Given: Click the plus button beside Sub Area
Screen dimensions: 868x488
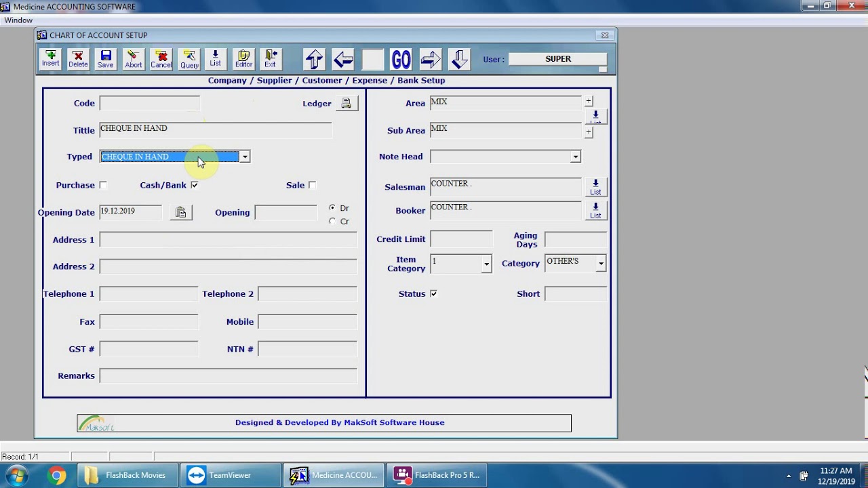Looking at the screenshot, I should tap(589, 132).
